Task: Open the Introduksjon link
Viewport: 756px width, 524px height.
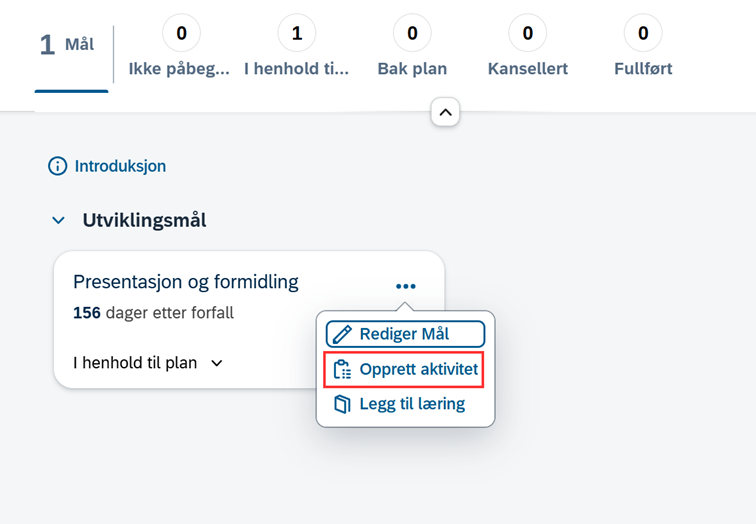Action: 120,166
